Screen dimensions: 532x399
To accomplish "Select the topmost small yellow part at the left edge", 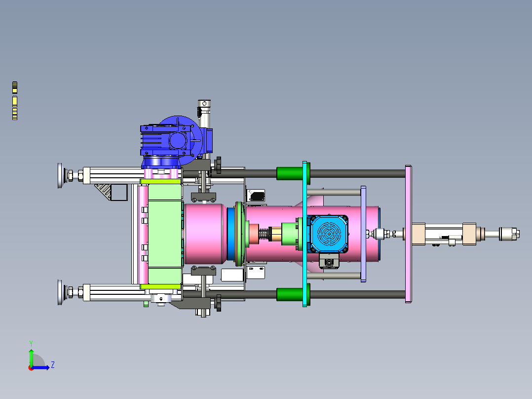I will click(15, 87).
